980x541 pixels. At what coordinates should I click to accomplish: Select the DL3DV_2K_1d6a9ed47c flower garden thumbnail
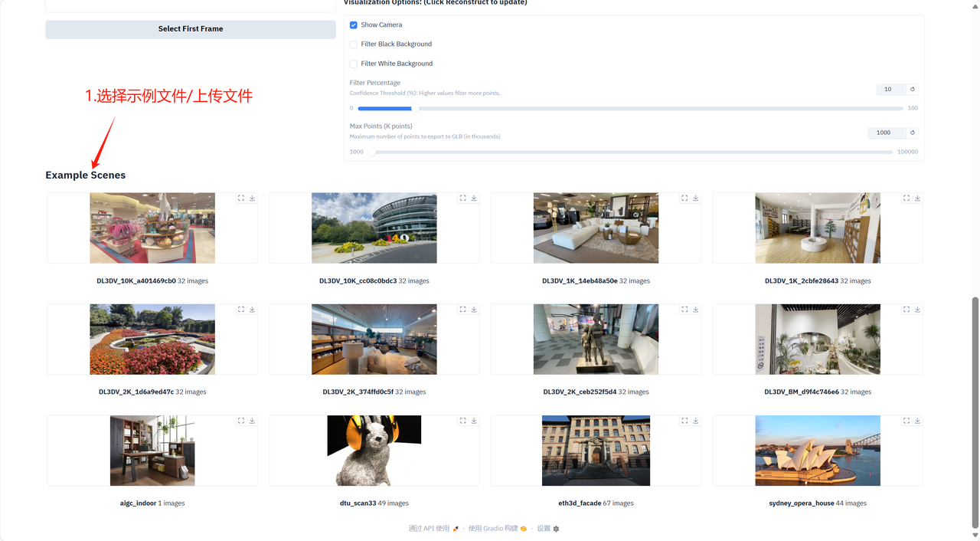point(152,339)
